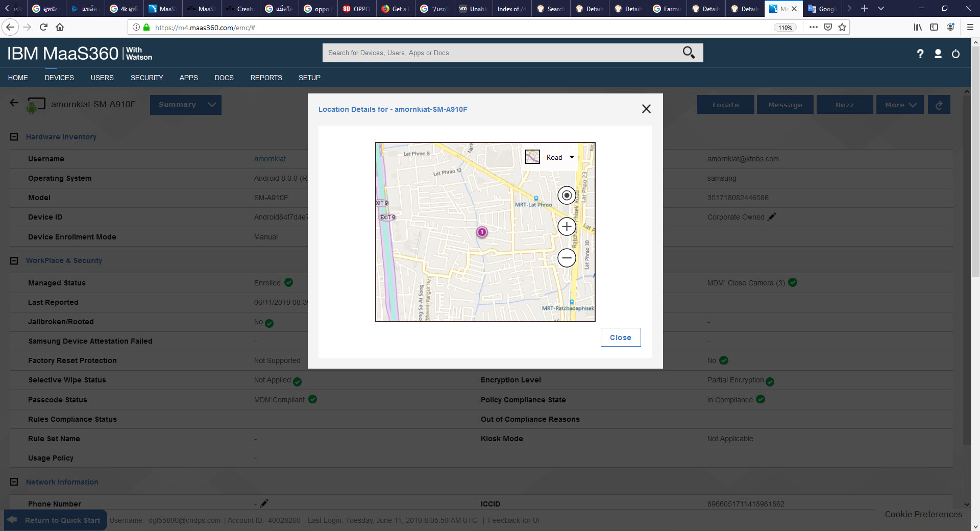This screenshot has width=980, height=531.
Task: Open Firefox library icon
Action: click(x=918, y=27)
